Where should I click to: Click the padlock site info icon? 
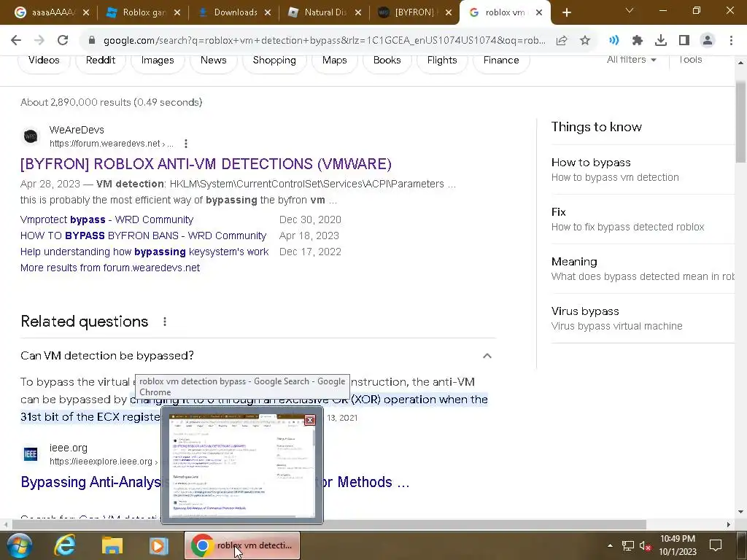(x=92, y=41)
